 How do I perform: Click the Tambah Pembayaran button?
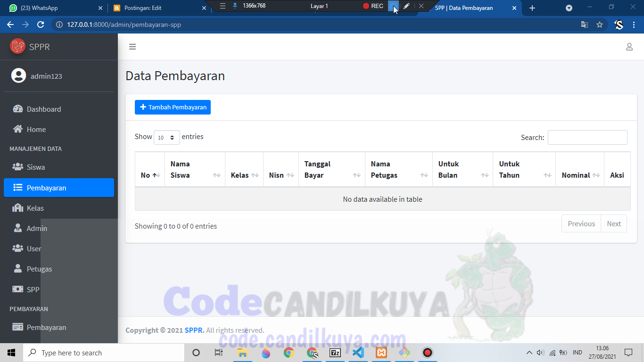click(173, 107)
